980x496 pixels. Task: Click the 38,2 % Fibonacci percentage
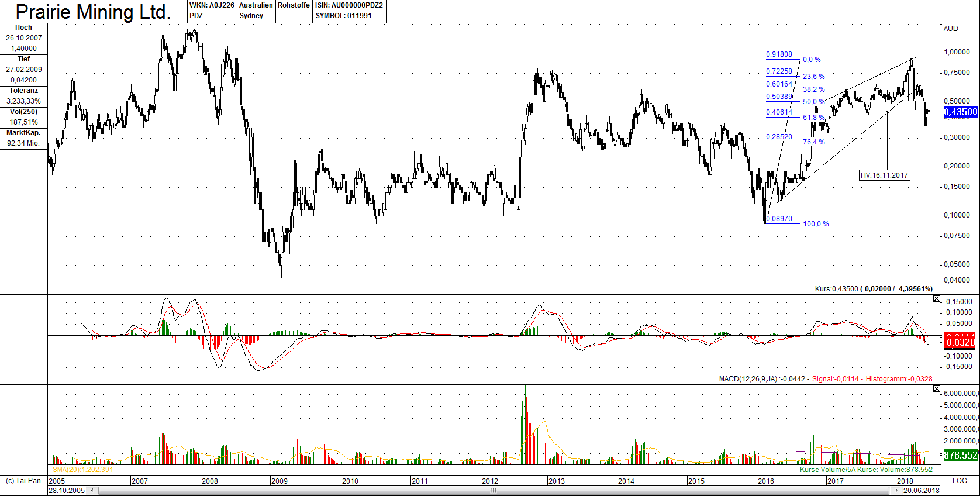(813, 89)
